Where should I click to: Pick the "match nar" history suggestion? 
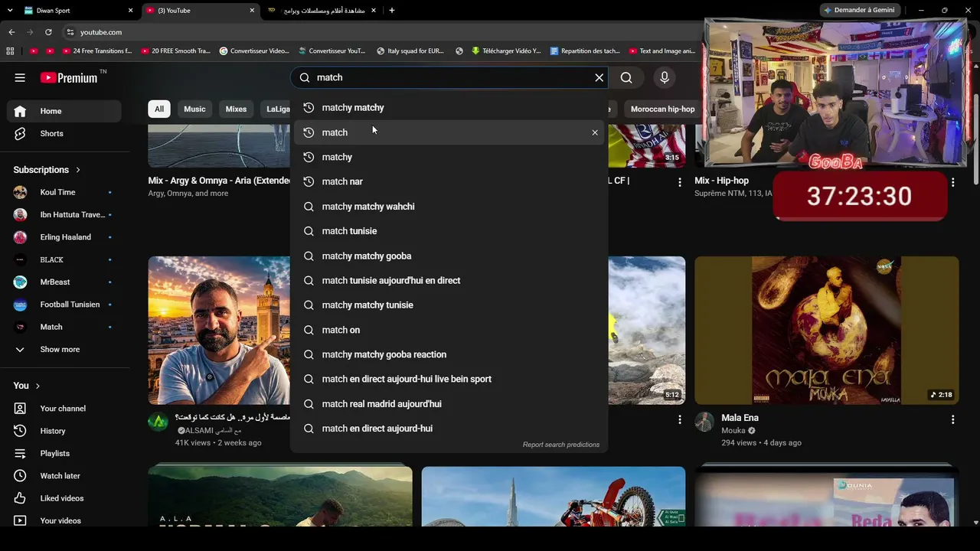(451, 181)
